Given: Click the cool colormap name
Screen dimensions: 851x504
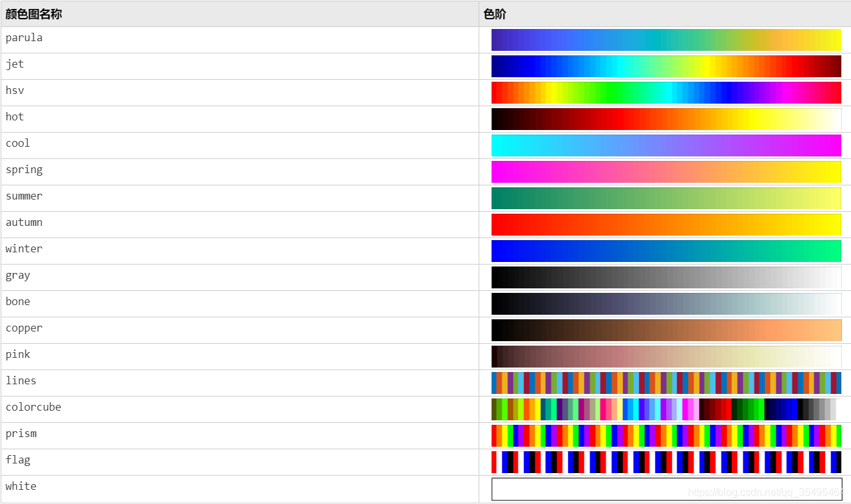Looking at the screenshot, I should [18, 144].
